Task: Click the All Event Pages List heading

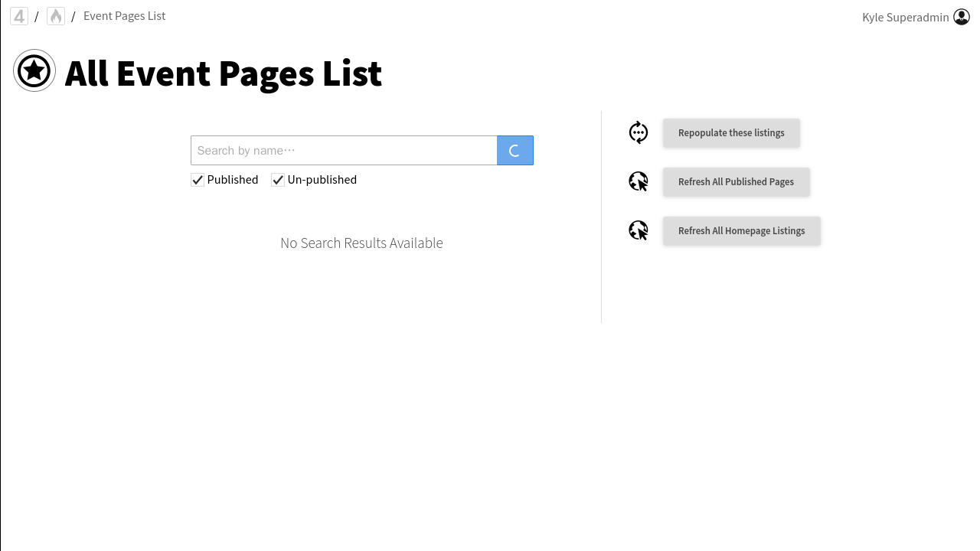Action: click(x=223, y=73)
